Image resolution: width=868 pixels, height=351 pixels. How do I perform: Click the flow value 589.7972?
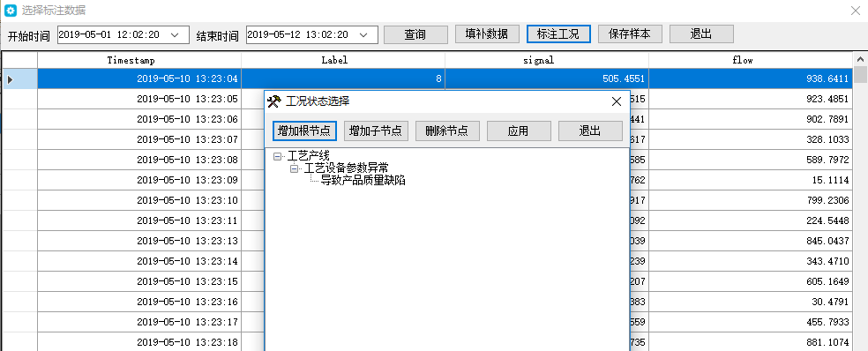coord(827,160)
